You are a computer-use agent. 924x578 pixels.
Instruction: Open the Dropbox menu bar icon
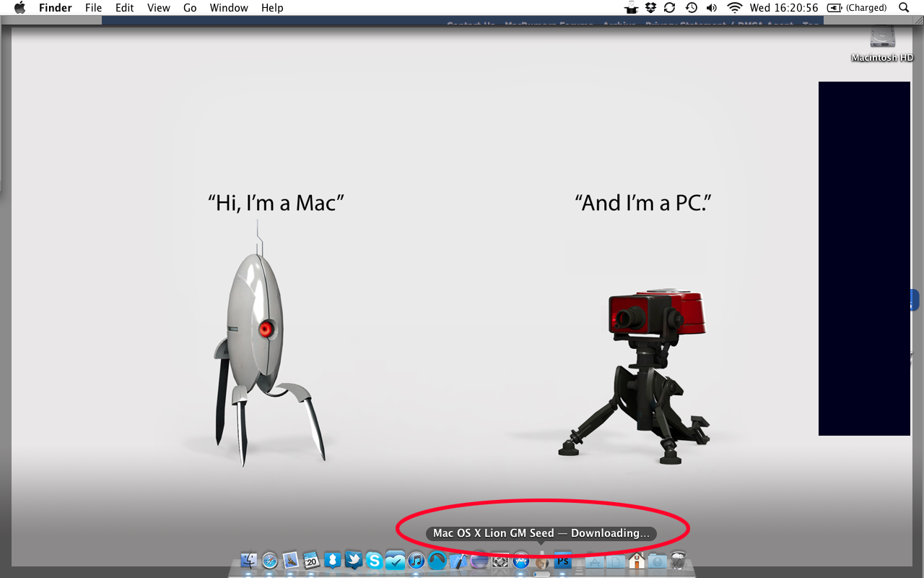(x=650, y=8)
